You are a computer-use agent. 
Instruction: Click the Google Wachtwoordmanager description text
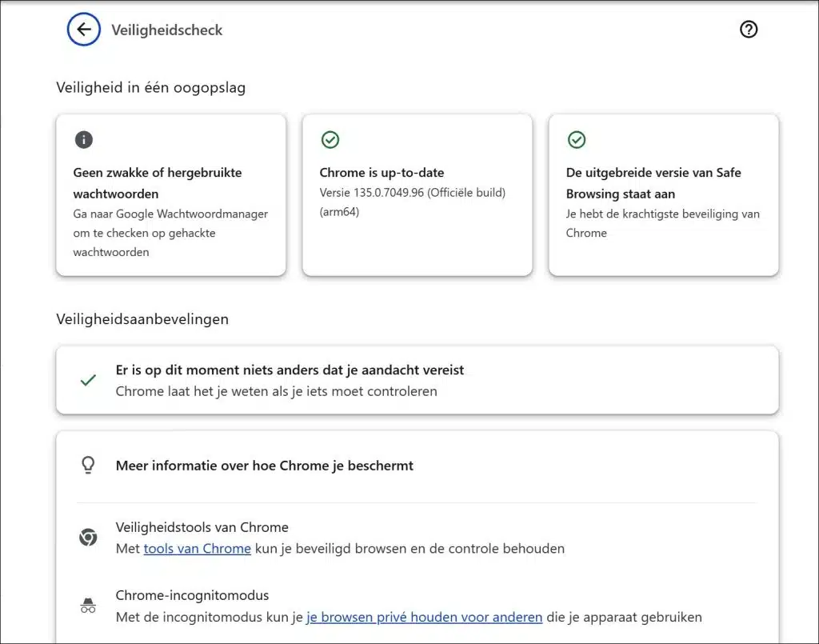pyautogui.click(x=170, y=233)
